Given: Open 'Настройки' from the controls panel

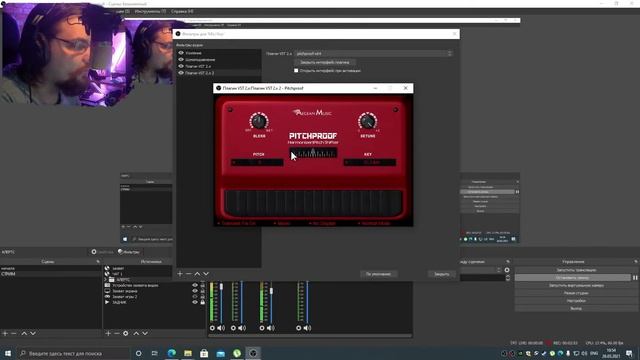Looking at the screenshot, I should (x=576, y=301).
